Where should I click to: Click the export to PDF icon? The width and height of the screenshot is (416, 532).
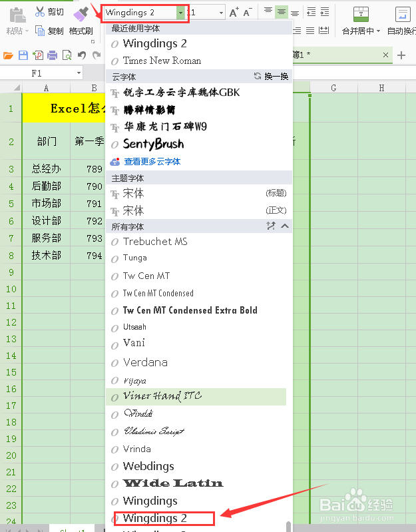click(x=38, y=55)
